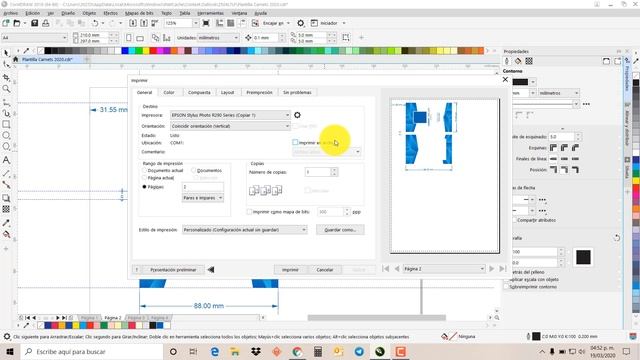This screenshot has height=360, width=640.
Task: Select the Ellipse tool
Action: (6, 136)
